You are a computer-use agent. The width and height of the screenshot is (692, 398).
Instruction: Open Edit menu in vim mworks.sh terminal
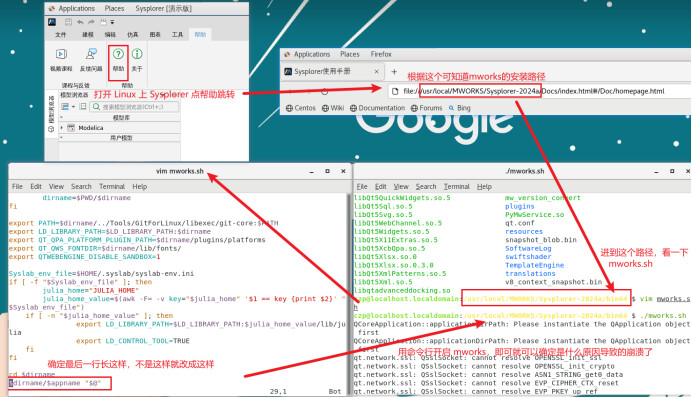[36, 187]
